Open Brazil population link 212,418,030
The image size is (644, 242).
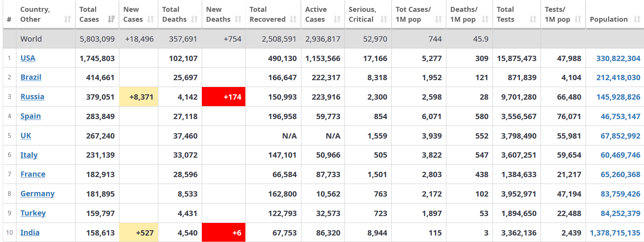tap(618, 77)
